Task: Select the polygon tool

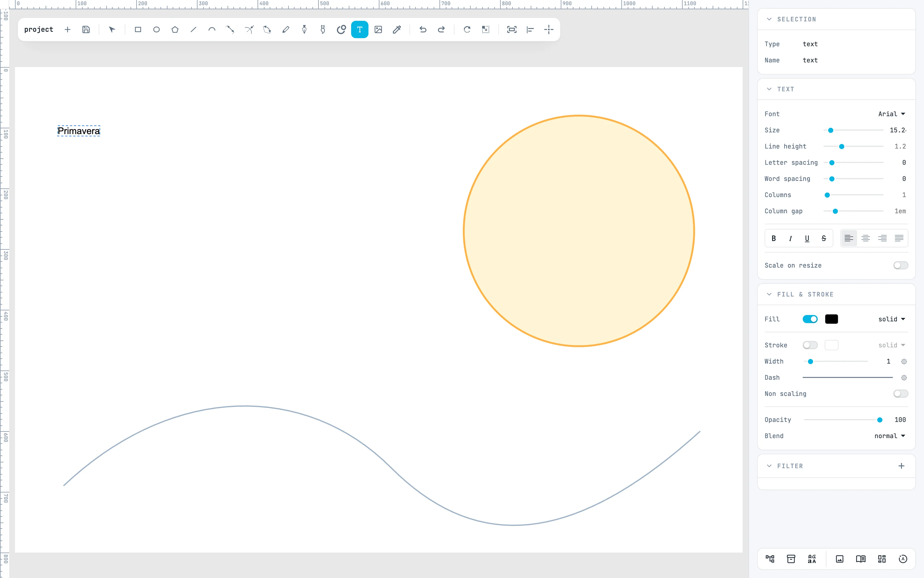Action: (x=175, y=29)
